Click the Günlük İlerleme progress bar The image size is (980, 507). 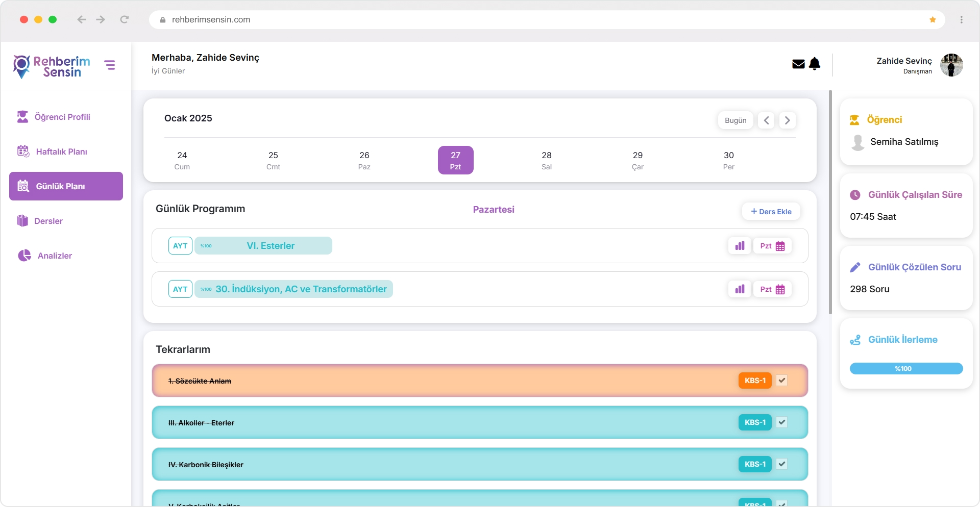(906, 369)
